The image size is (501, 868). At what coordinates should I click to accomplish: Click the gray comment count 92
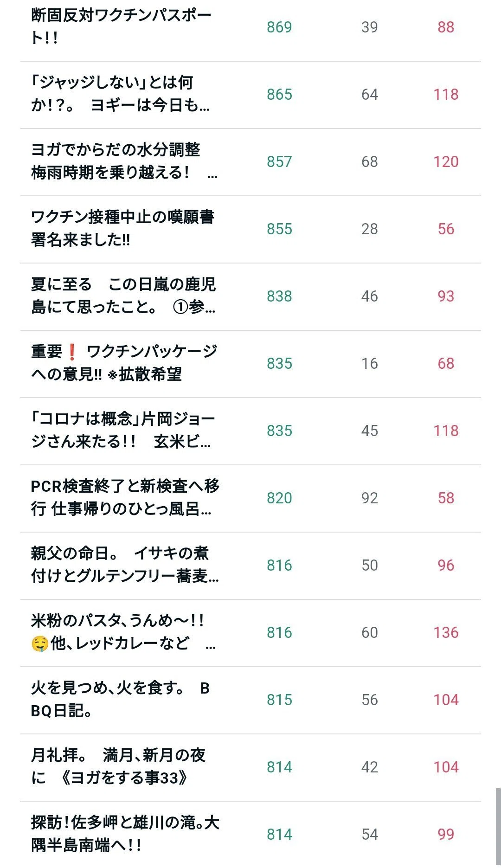370,498
